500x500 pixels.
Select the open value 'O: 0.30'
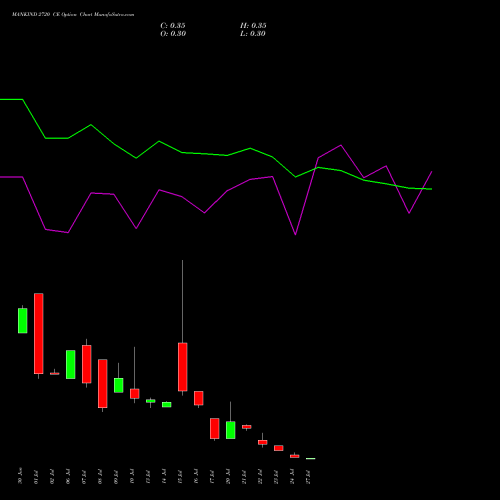173,34
